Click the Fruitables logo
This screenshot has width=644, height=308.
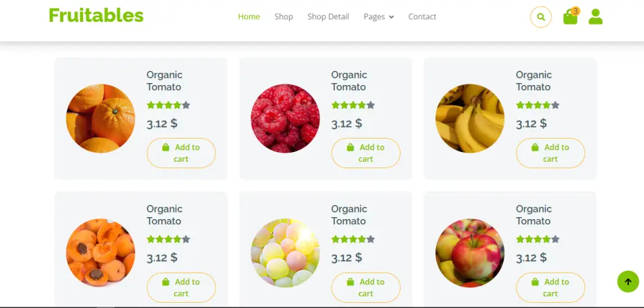[x=96, y=15]
